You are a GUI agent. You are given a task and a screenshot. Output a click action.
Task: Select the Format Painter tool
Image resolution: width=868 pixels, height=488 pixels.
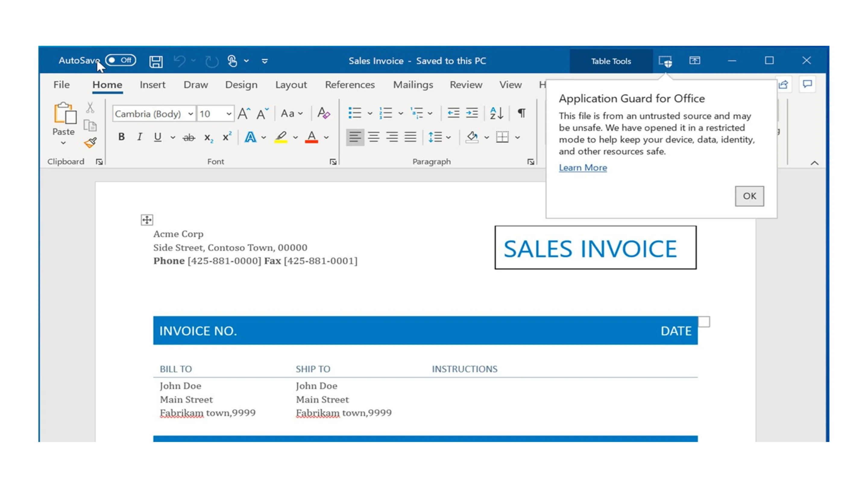click(90, 142)
